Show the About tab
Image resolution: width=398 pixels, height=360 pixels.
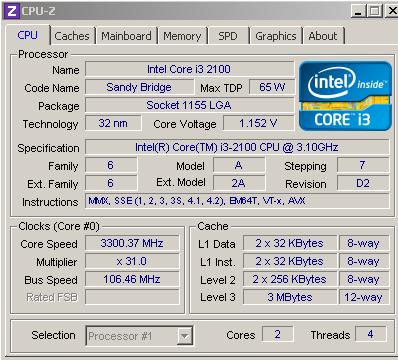pos(323,36)
